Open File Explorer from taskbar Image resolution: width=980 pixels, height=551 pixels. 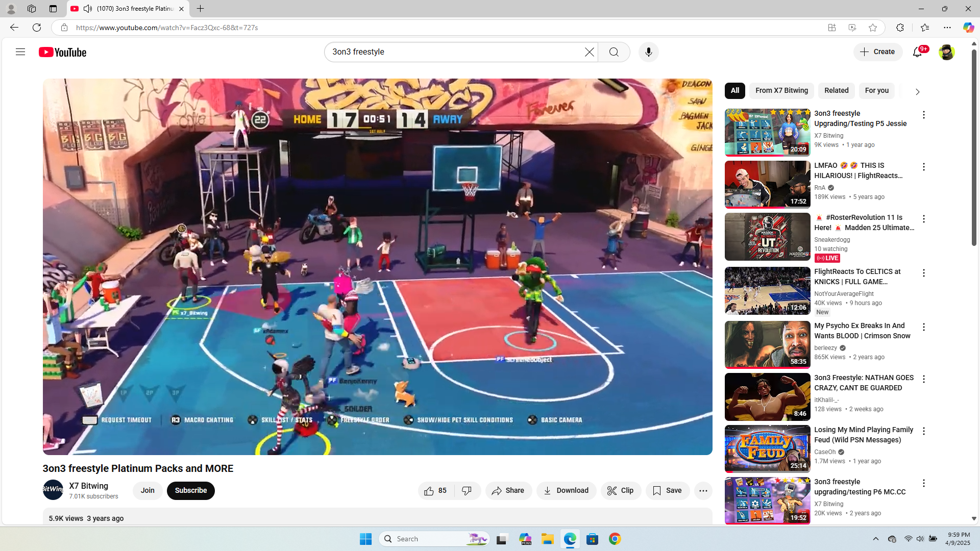(548, 539)
